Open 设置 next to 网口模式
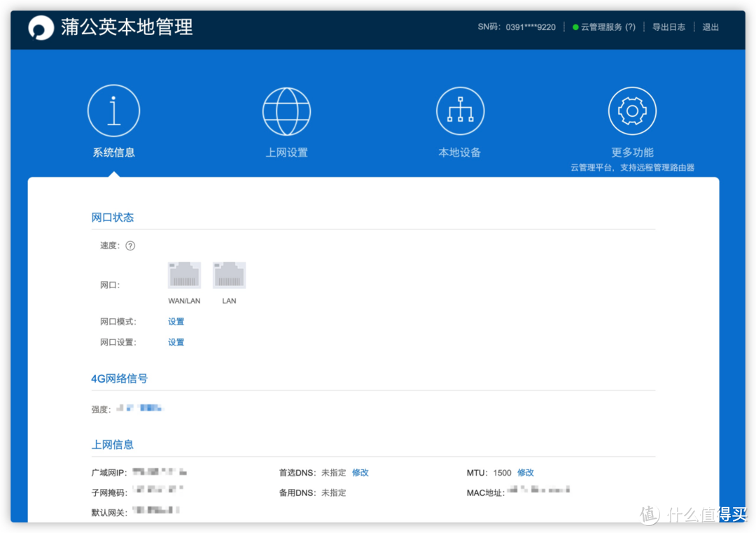 pos(176,321)
